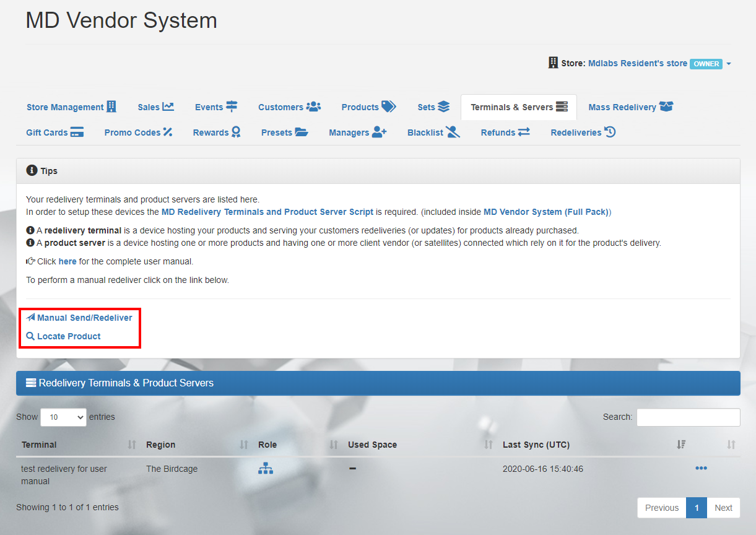Screen dimensions: 756x535
Task: Click the pointing hand icon
Action: click(30, 261)
